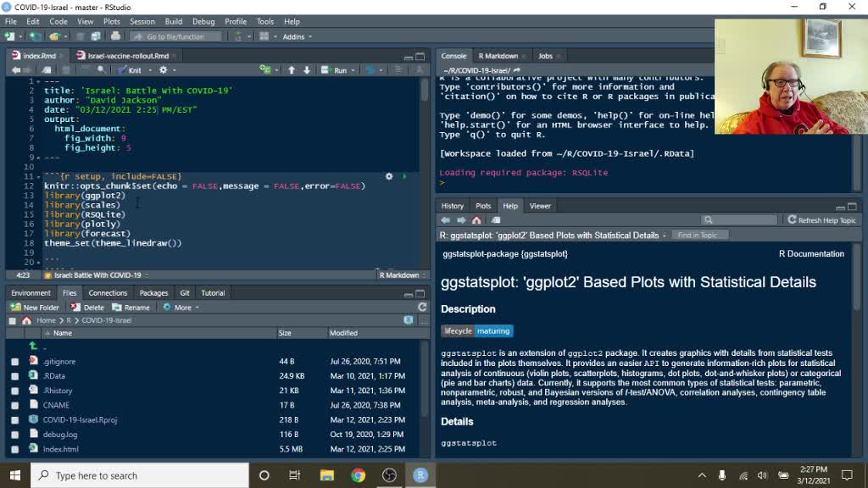This screenshot has height=488, width=868.
Task: Click the Git version control toolbar icon
Action: pyautogui.click(x=238, y=36)
